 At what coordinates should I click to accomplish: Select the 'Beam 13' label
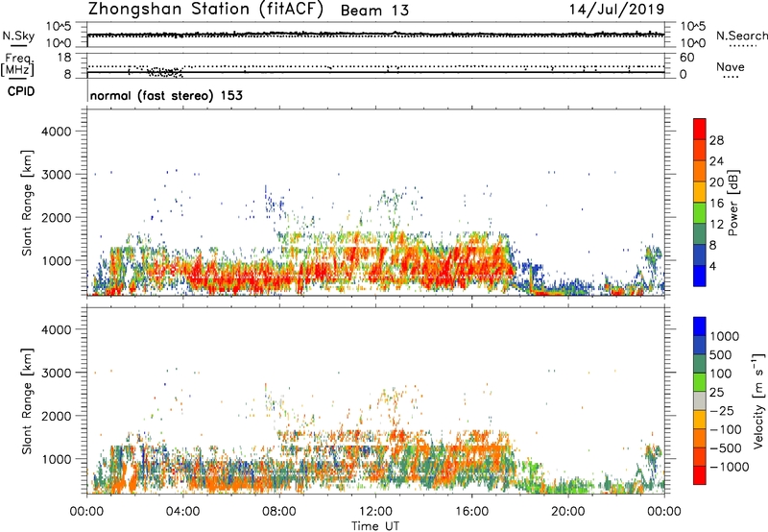[x=374, y=11]
